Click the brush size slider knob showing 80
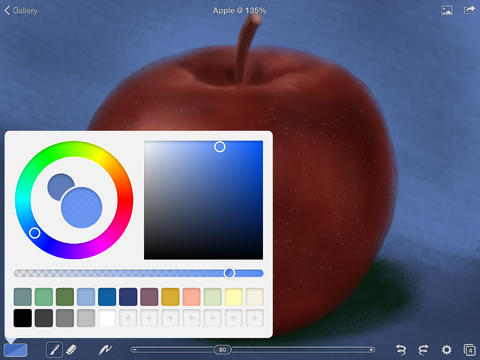 [222, 350]
